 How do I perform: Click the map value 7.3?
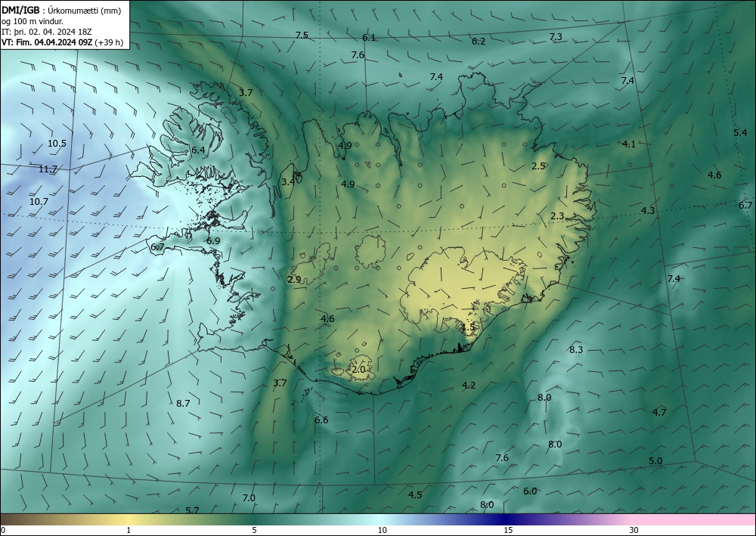pos(556,36)
